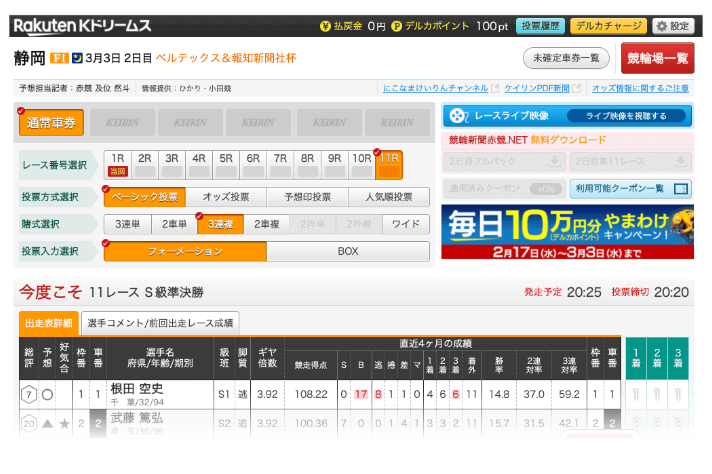Select race 8R
The height and width of the screenshot is (474, 712).
tap(307, 165)
